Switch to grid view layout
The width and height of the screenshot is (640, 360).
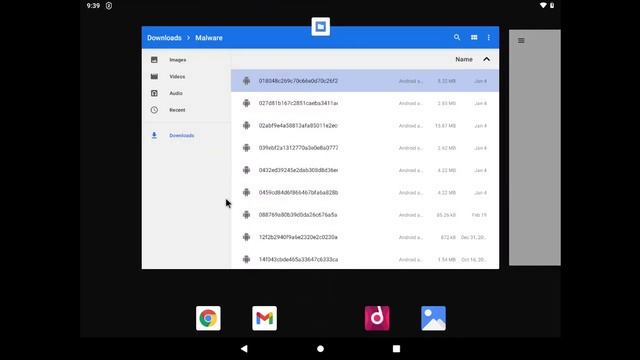474,37
